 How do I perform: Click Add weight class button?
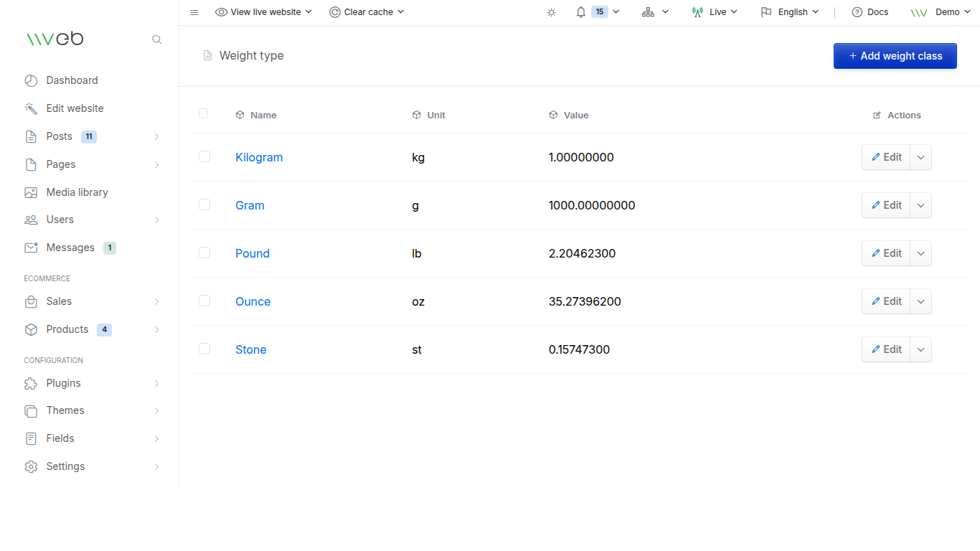895,56
